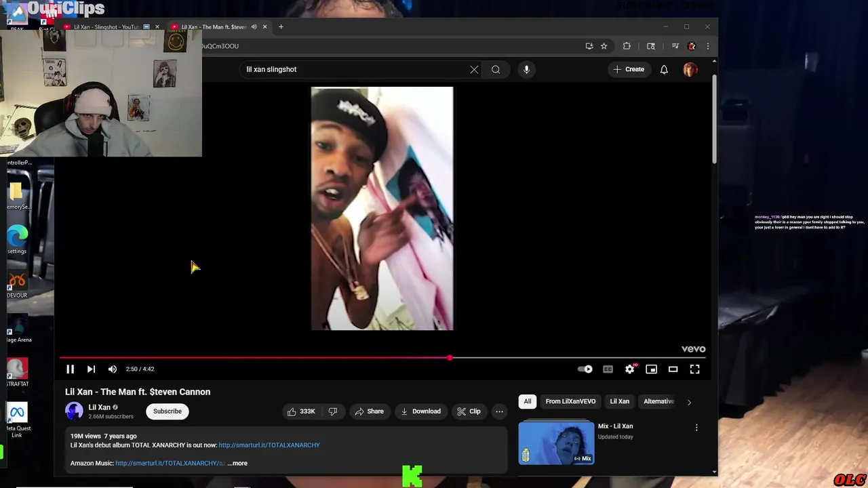
Task: Open the Meta Quest Link desktop icon
Action: 18,420
